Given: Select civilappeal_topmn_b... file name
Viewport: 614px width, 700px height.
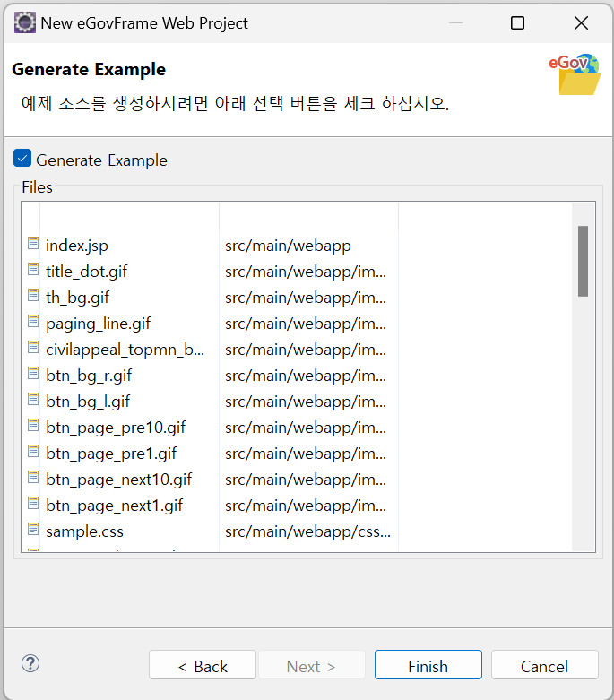Looking at the screenshot, I should [125, 350].
